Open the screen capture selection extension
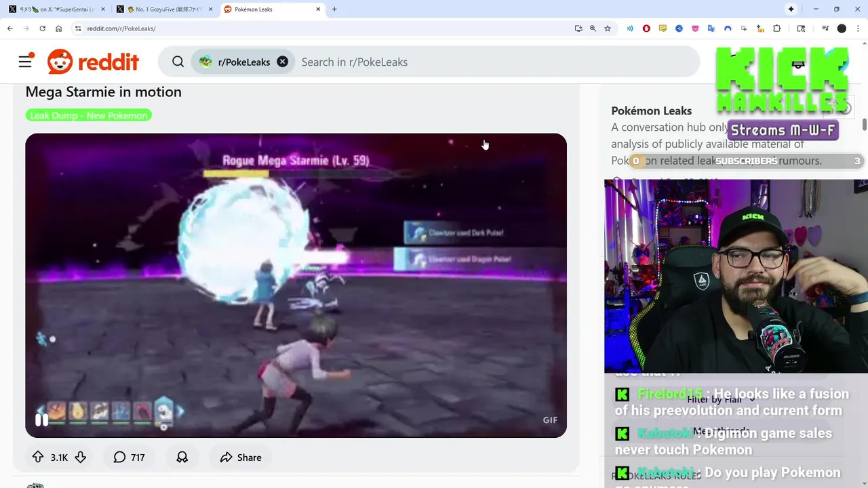Image resolution: width=868 pixels, height=488 pixels. (x=744, y=28)
